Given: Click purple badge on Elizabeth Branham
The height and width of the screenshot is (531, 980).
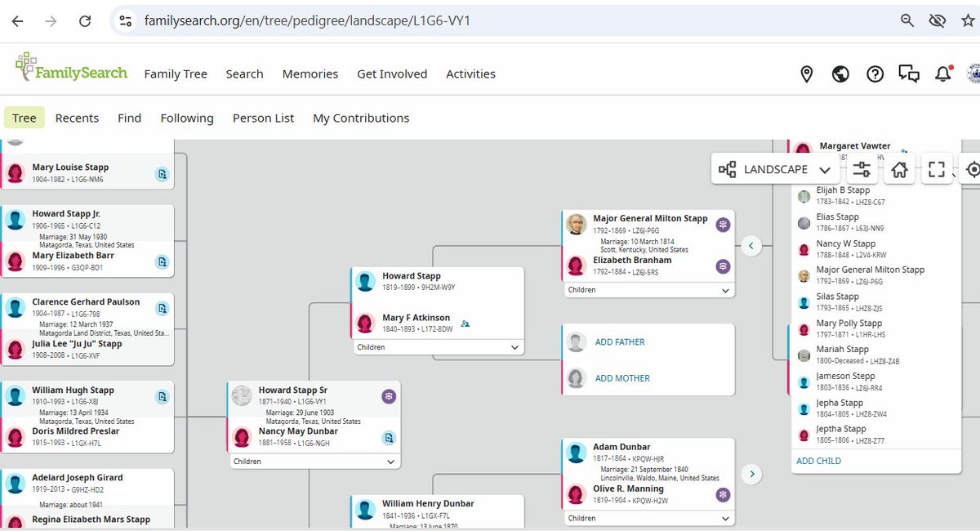Looking at the screenshot, I should pyautogui.click(x=723, y=266).
